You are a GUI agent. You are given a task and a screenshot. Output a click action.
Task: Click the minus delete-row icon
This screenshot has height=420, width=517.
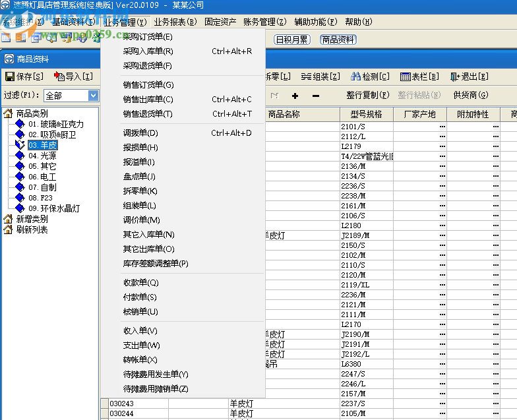point(315,96)
